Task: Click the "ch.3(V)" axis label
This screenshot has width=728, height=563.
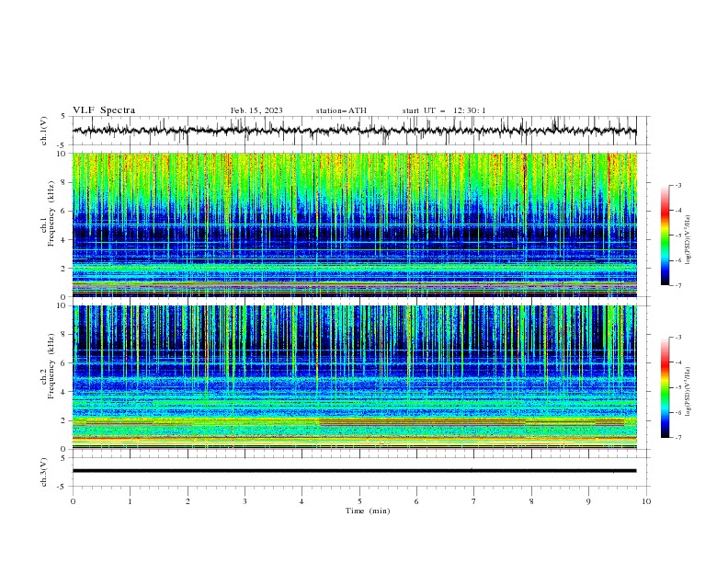Action: pyautogui.click(x=44, y=472)
